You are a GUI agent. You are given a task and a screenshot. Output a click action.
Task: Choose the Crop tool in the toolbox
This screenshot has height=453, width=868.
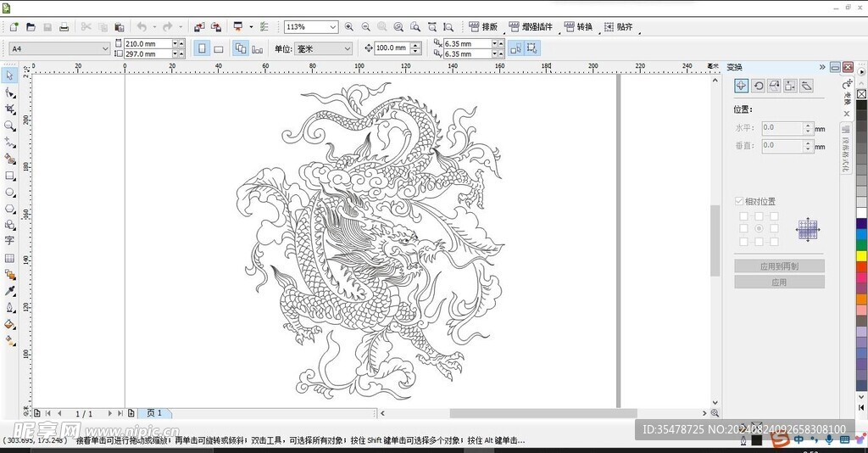tap(10, 109)
